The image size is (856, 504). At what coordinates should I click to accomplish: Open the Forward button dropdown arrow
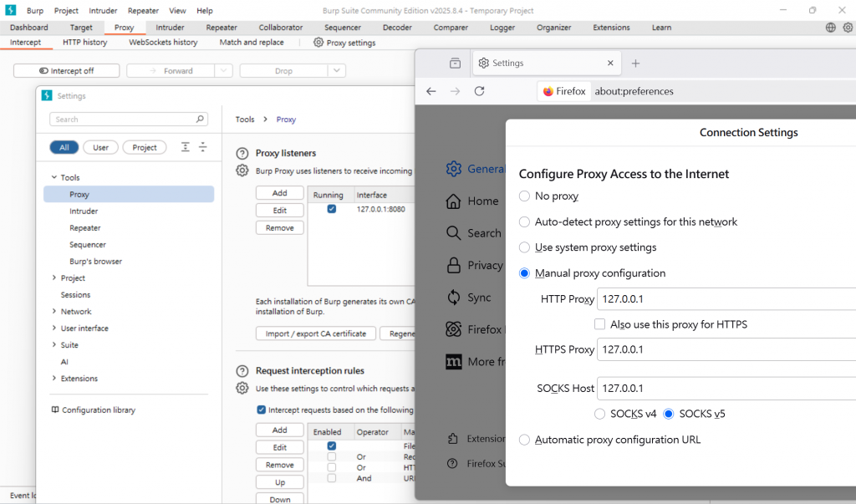click(x=223, y=70)
